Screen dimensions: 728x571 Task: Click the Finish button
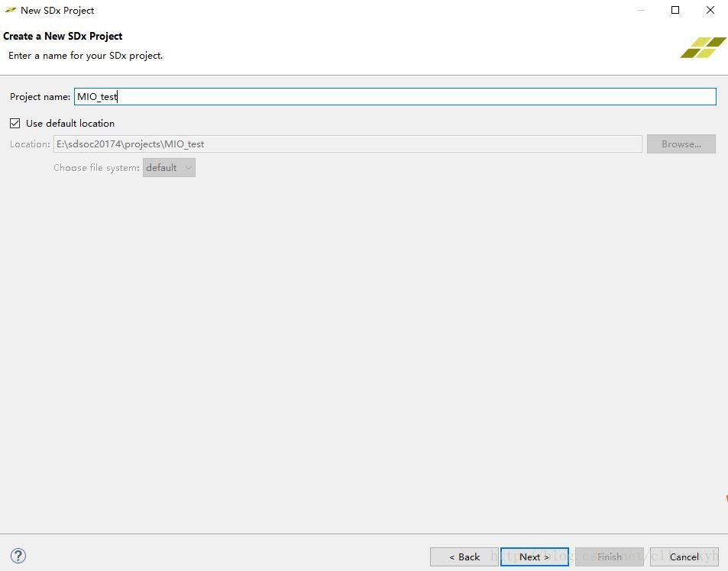[x=609, y=556]
